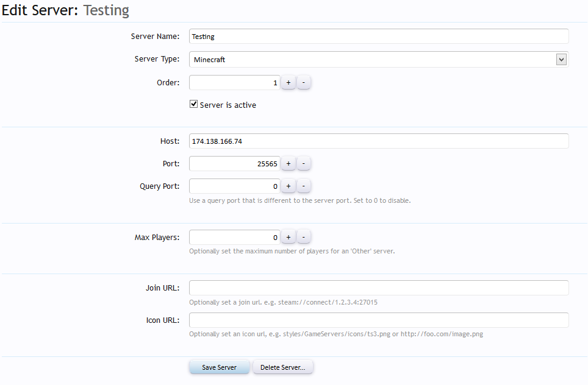This screenshot has height=385, width=588.
Task: Click into the Server Name text field
Action: click(378, 37)
